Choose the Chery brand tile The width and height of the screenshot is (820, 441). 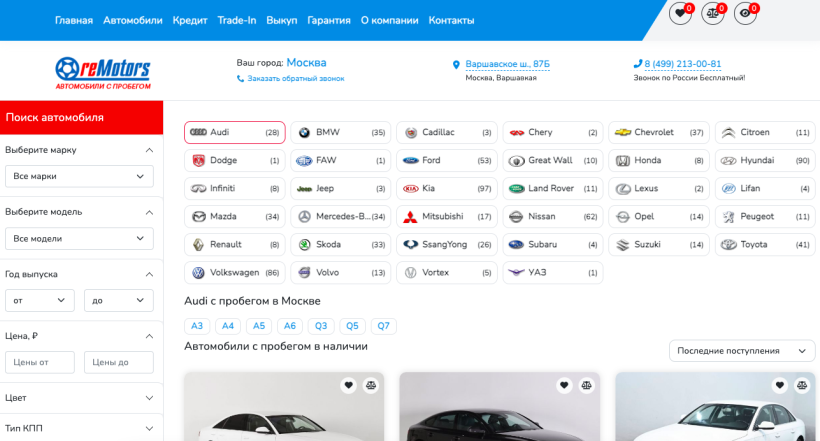pyautogui.click(x=553, y=132)
